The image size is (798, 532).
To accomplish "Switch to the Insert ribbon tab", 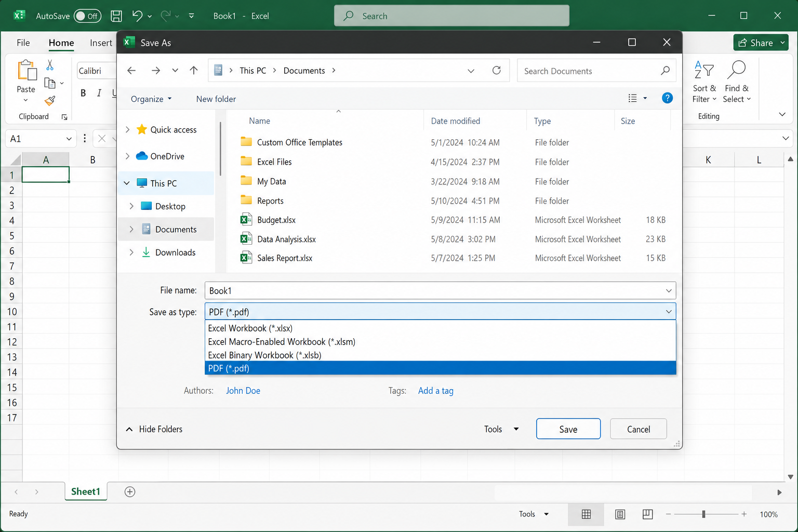I will tap(101, 43).
